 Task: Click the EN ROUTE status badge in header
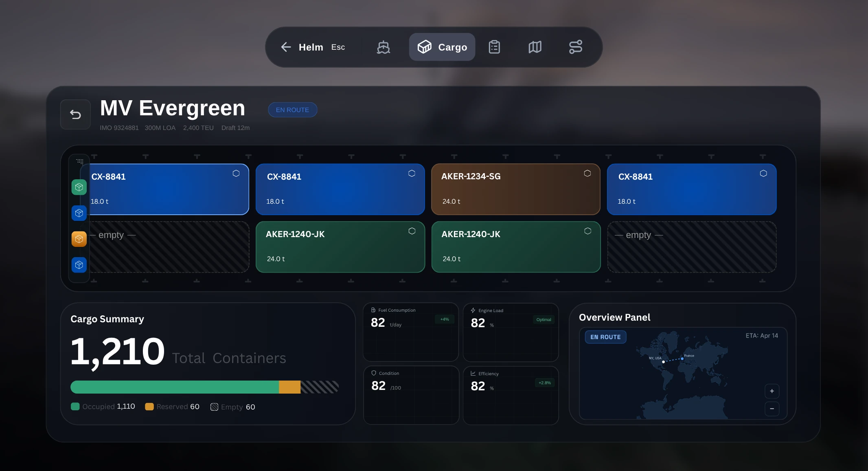click(292, 110)
